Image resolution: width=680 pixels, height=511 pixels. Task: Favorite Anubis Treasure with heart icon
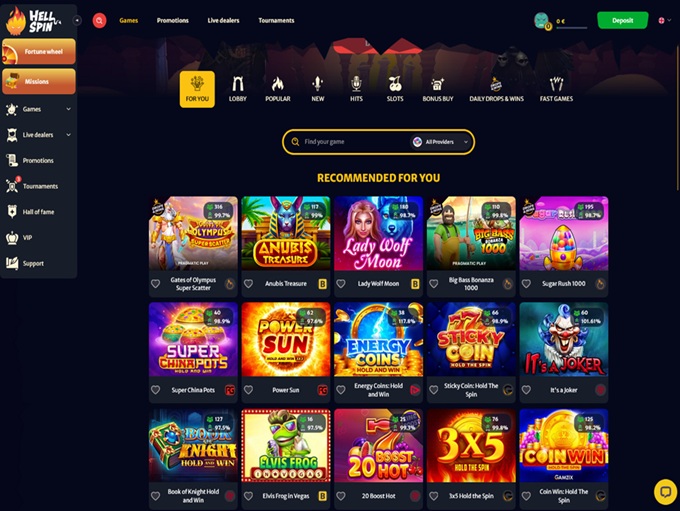tap(248, 284)
